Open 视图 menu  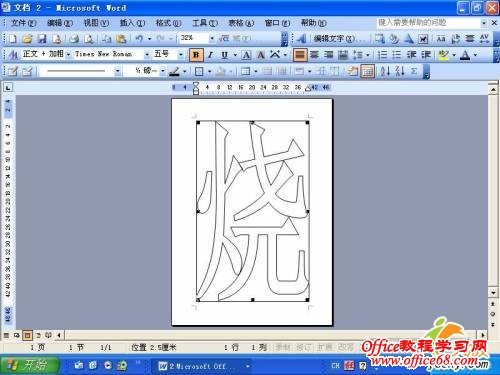pyautogui.click(x=96, y=23)
